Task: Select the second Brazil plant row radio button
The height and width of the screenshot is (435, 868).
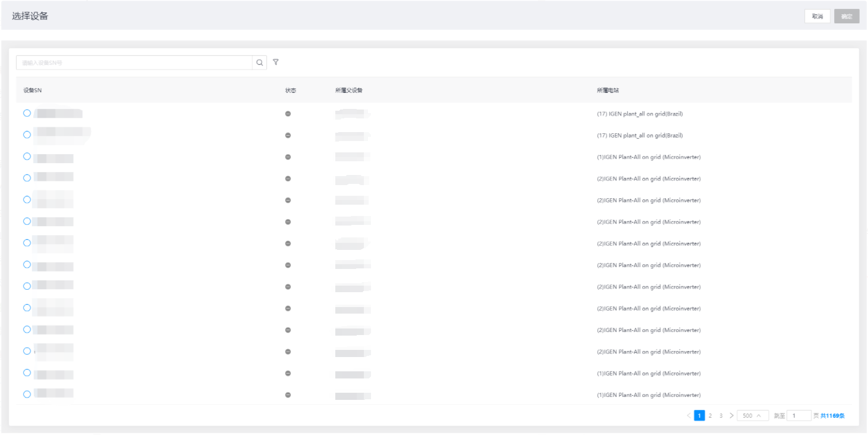Action: (x=27, y=134)
